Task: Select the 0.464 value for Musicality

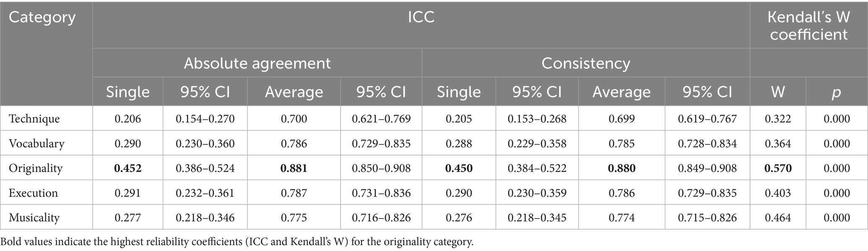Action: (778, 218)
